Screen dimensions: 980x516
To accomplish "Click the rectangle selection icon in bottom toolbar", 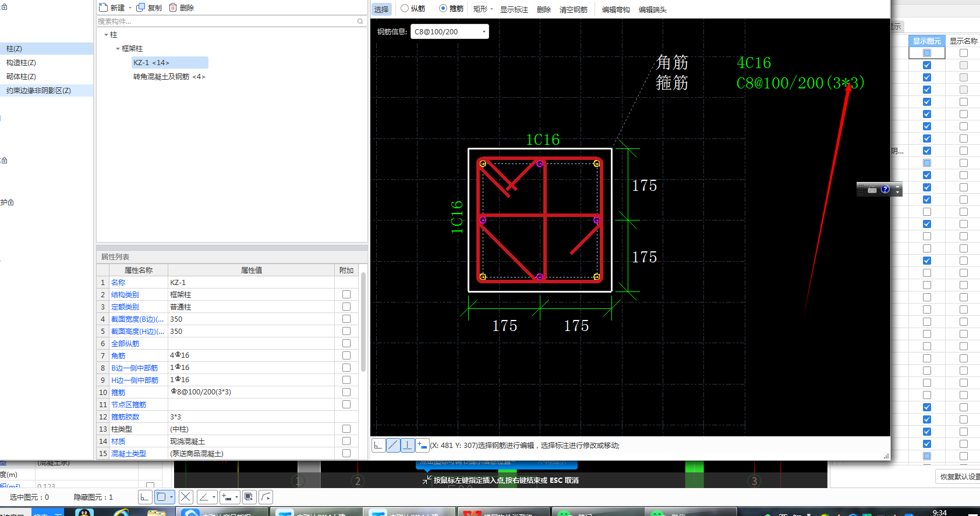I will 161,497.
